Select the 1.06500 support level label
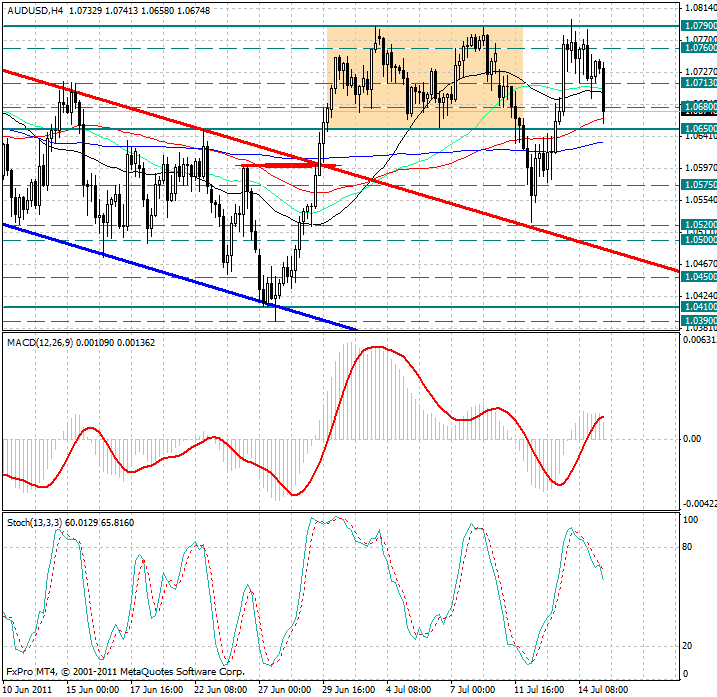Screen dimensions: 717x697 click(697, 128)
